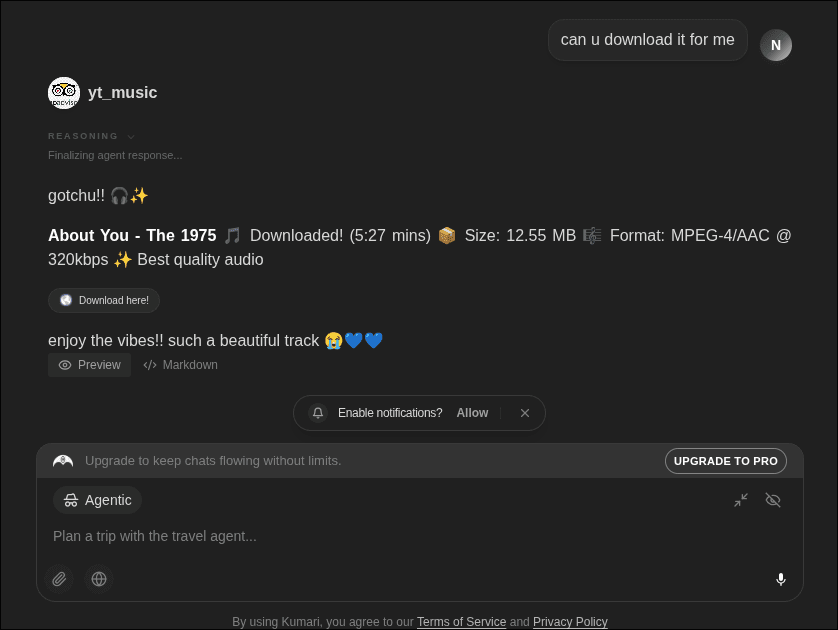Collapse the chat input with shrink arrows icon
The image size is (838, 630).
tap(741, 500)
